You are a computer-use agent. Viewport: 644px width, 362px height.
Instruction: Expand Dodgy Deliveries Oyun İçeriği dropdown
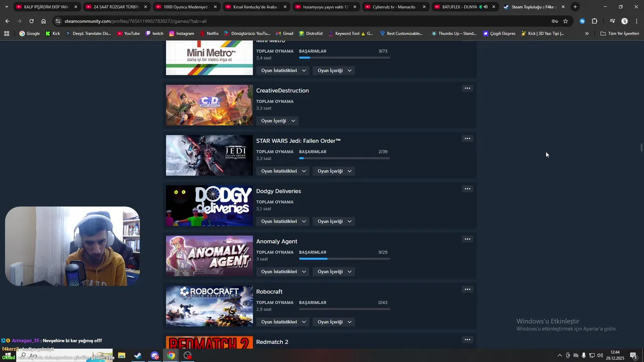pos(335,221)
